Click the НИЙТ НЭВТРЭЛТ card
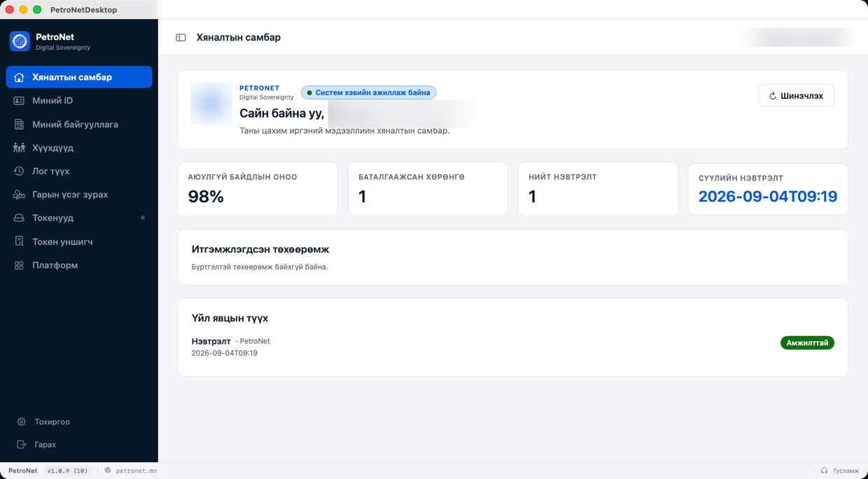Image resolution: width=868 pixels, height=479 pixels. tap(598, 189)
